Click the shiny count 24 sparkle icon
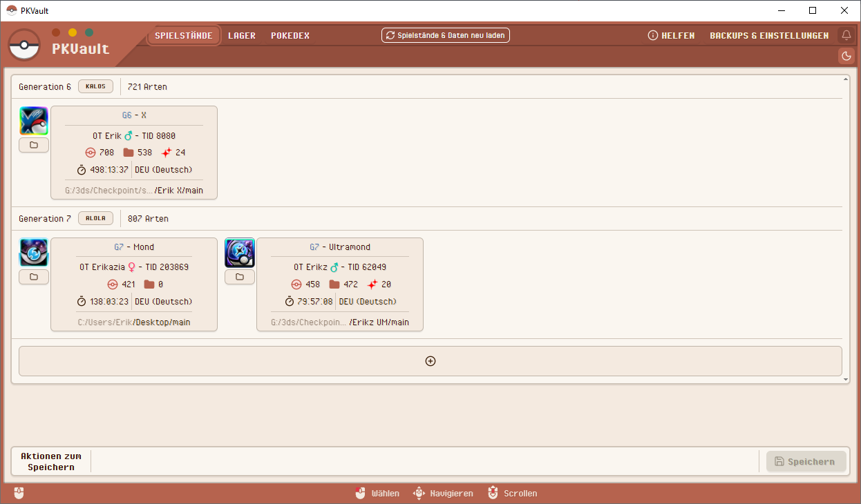861x504 pixels. point(166,153)
